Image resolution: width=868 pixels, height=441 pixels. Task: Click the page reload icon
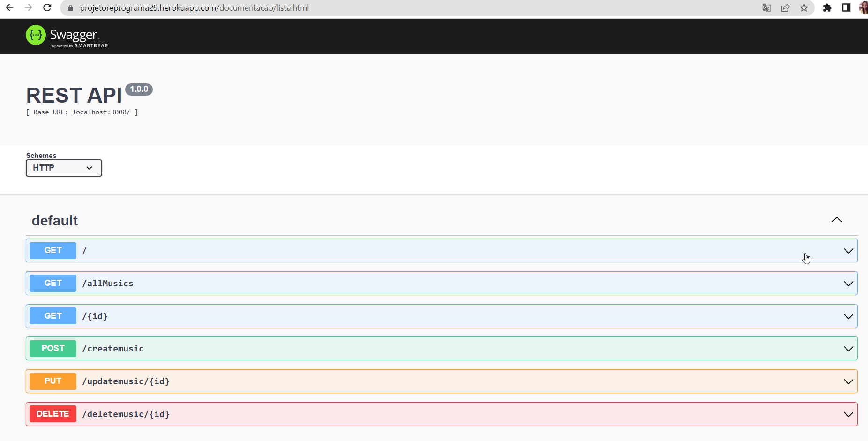coord(47,7)
